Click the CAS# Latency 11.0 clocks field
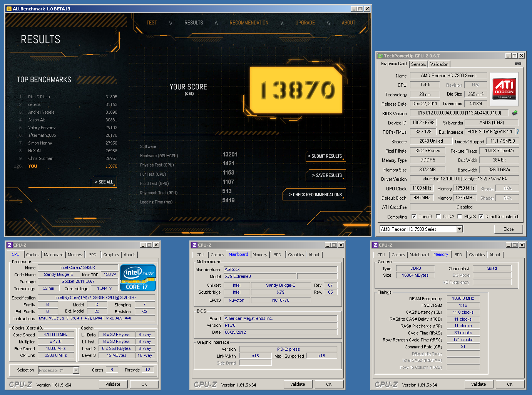Screen dimensions: 532x395 tap(463, 312)
